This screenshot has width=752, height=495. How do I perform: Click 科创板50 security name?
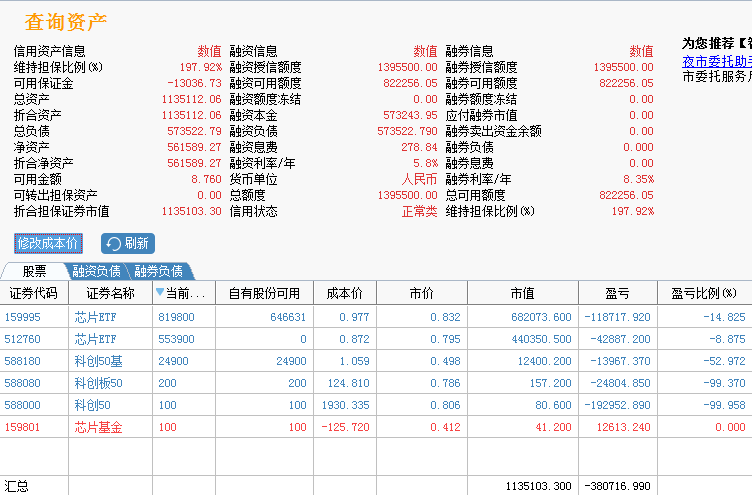point(98,383)
